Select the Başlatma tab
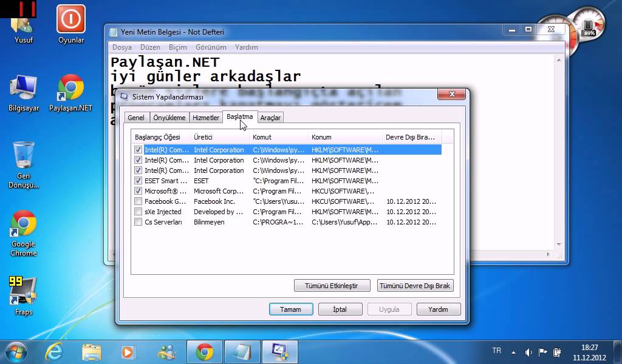This screenshot has height=364, width=622. tap(239, 117)
